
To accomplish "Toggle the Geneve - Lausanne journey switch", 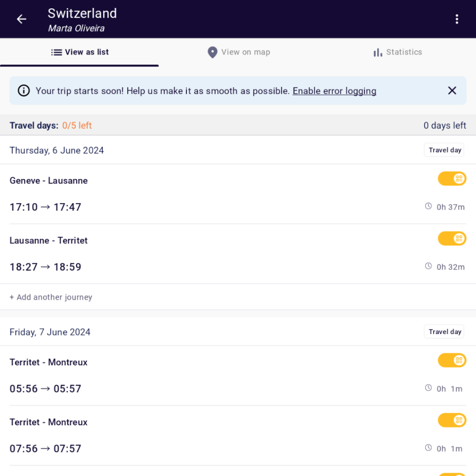I will (452, 178).
